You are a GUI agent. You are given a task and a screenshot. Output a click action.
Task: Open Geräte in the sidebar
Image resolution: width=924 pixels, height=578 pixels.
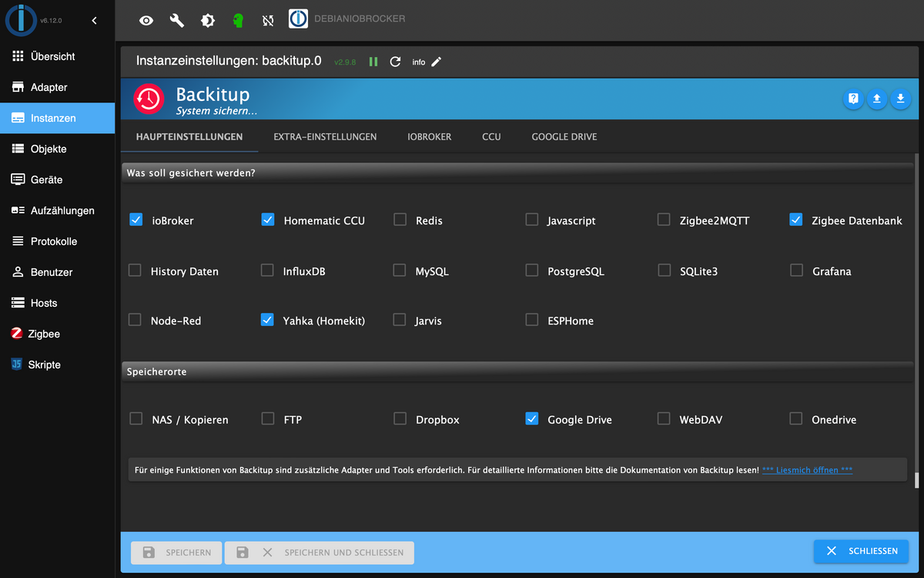point(57,180)
